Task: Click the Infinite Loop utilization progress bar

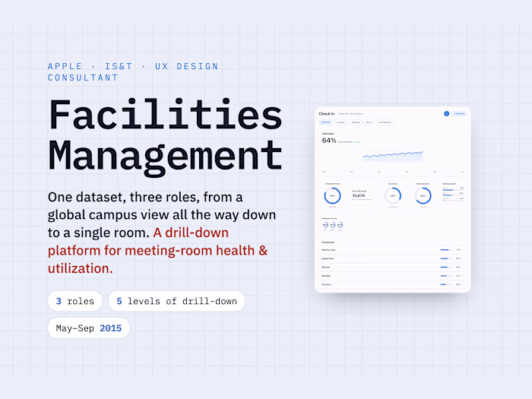Action: (x=447, y=250)
